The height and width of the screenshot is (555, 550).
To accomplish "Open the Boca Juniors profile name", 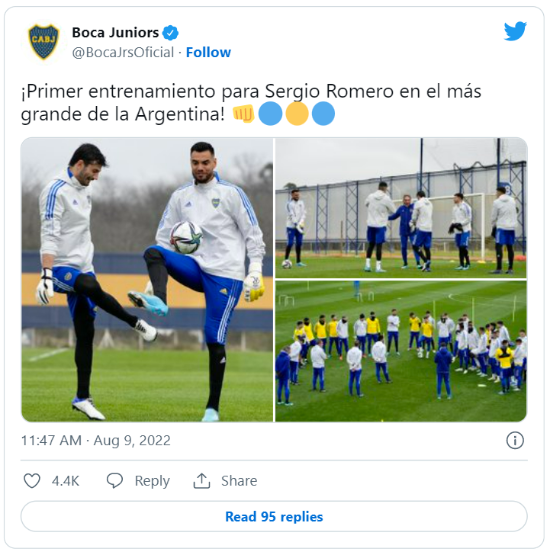I will tap(115, 33).
